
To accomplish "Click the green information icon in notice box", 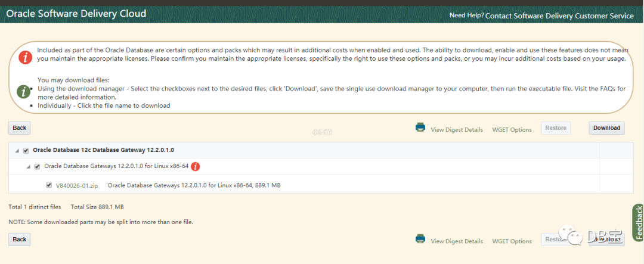I will [23, 92].
